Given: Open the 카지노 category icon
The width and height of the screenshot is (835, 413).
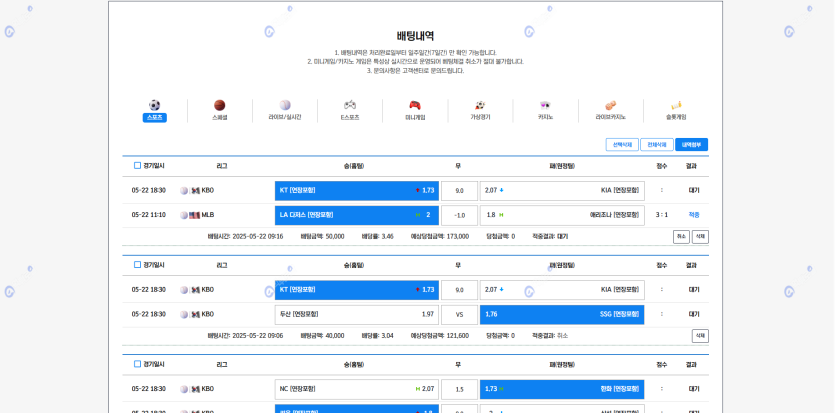Looking at the screenshot, I should coord(545,106).
